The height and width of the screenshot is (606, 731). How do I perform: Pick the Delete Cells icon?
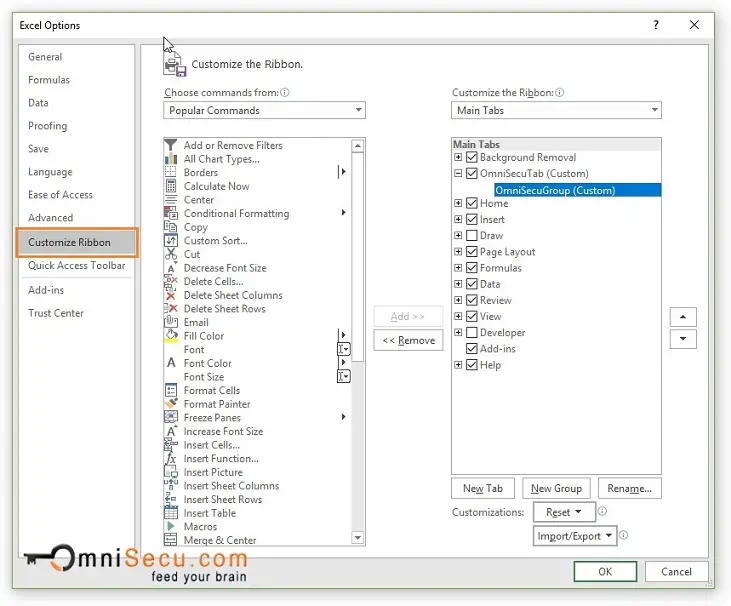click(171, 281)
